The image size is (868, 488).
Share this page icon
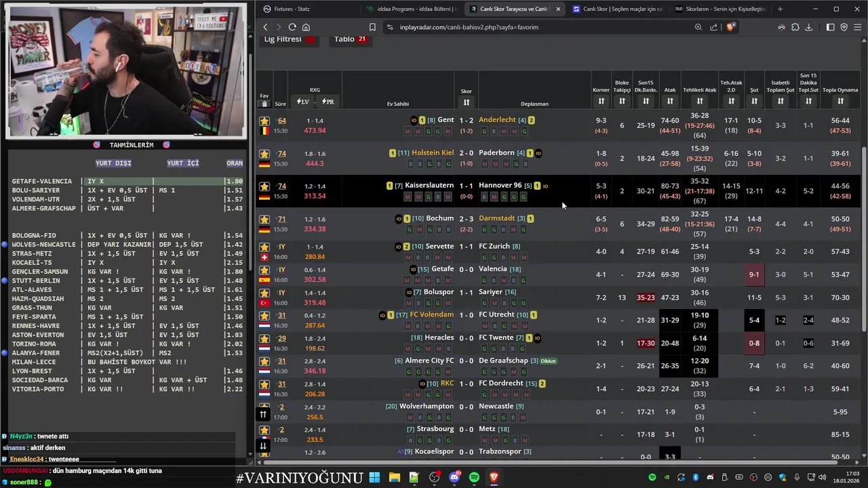click(x=714, y=27)
